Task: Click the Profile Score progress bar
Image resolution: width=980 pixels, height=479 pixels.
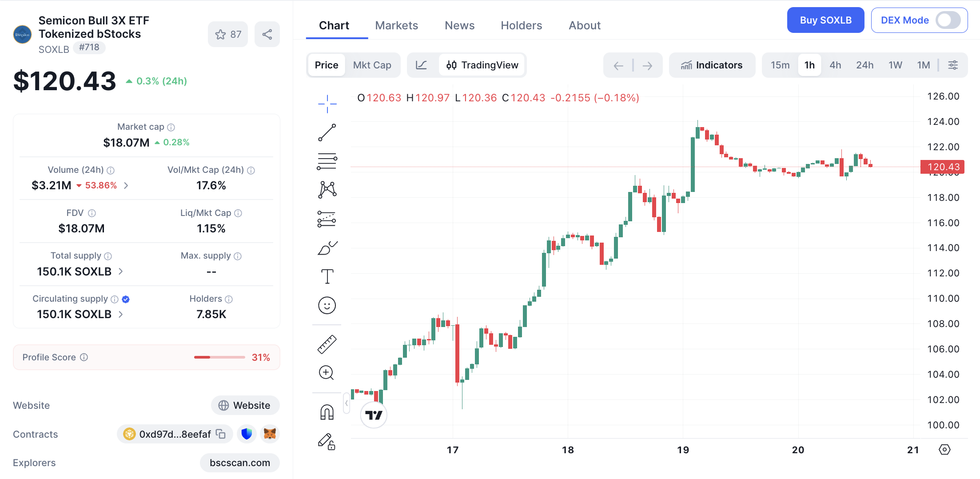Action: (x=219, y=357)
